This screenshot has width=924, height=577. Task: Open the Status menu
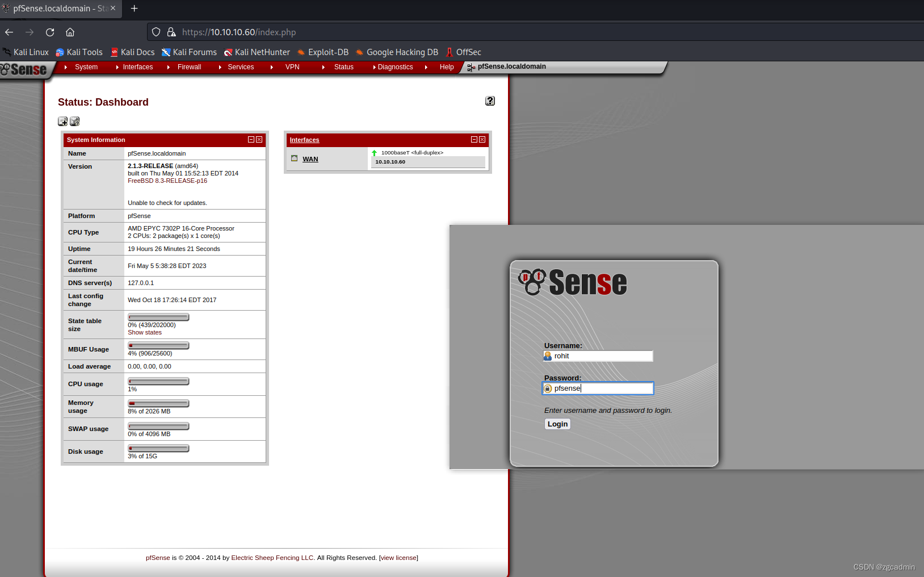pos(344,67)
